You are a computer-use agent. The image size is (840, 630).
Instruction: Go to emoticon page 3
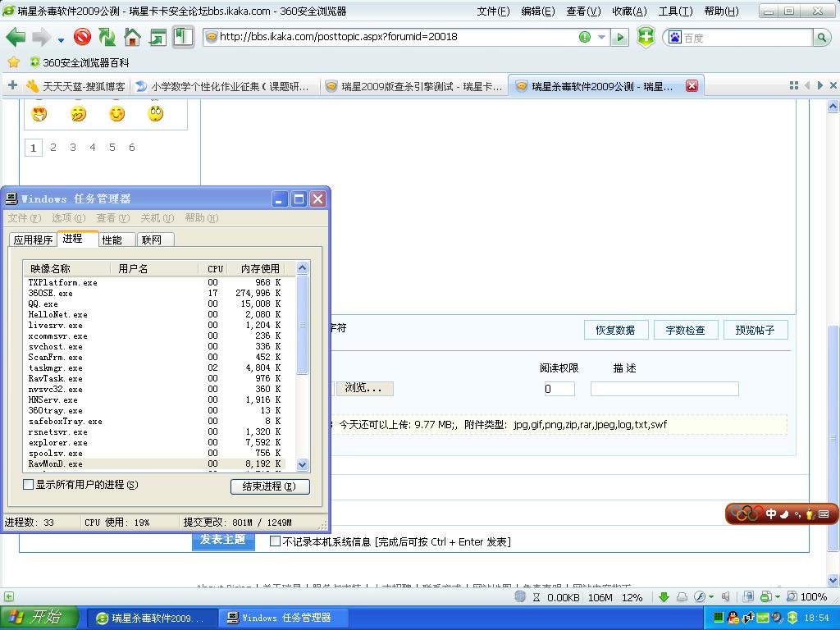73,148
